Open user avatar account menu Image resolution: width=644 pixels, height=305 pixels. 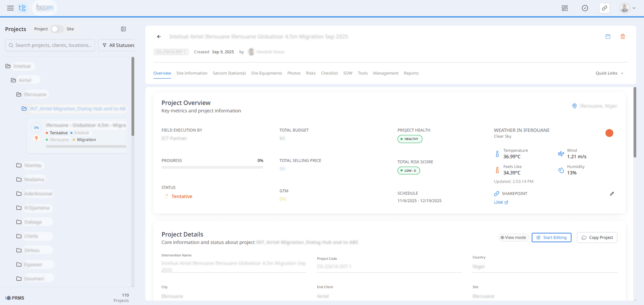point(627,8)
